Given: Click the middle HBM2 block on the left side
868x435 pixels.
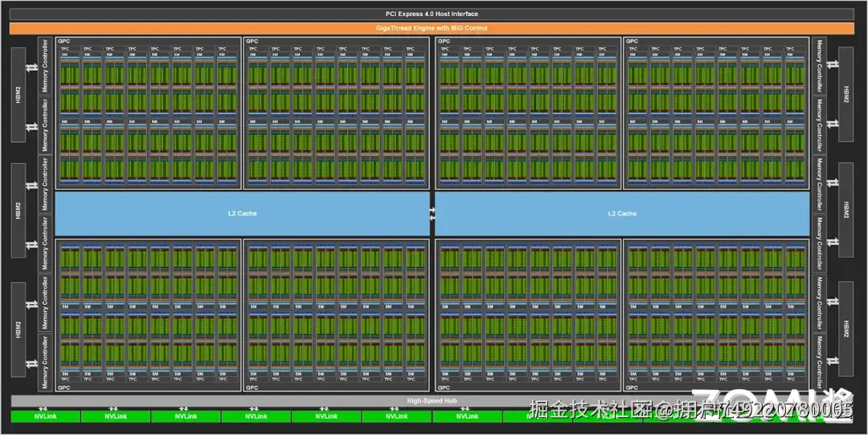Looking at the screenshot, I should pos(18,211).
